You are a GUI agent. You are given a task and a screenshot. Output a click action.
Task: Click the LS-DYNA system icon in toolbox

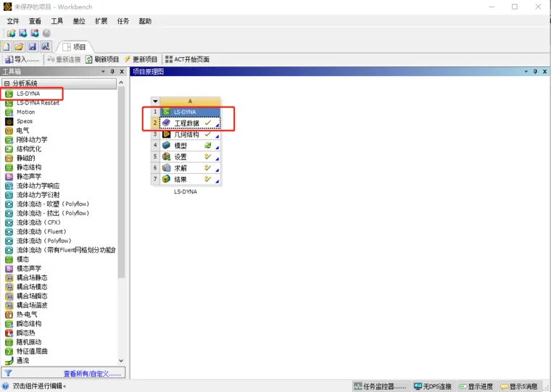tap(9, 93)
